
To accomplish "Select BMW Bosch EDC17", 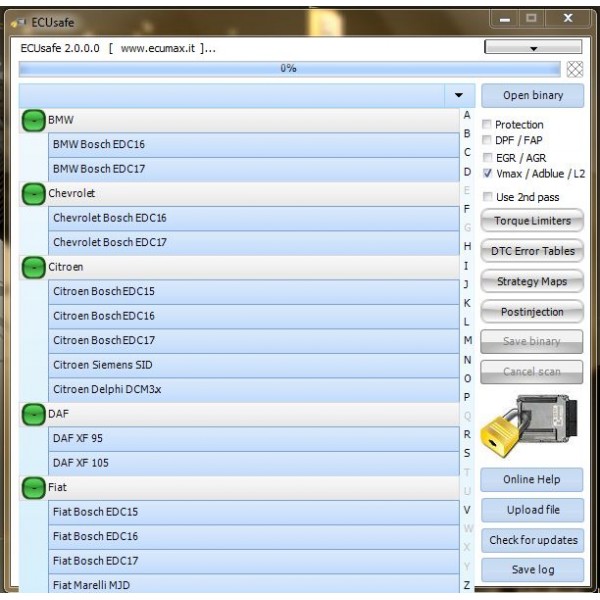I will (254, 169).
